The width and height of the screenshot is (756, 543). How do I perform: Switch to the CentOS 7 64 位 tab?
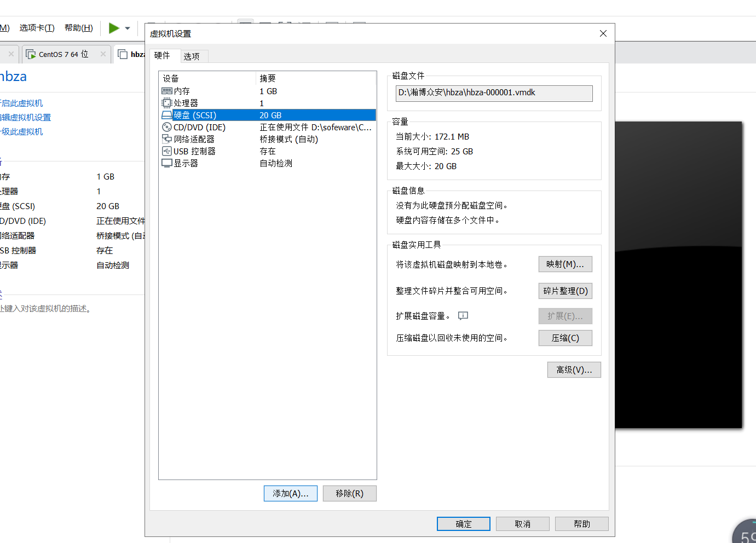(x=64, y=54)
